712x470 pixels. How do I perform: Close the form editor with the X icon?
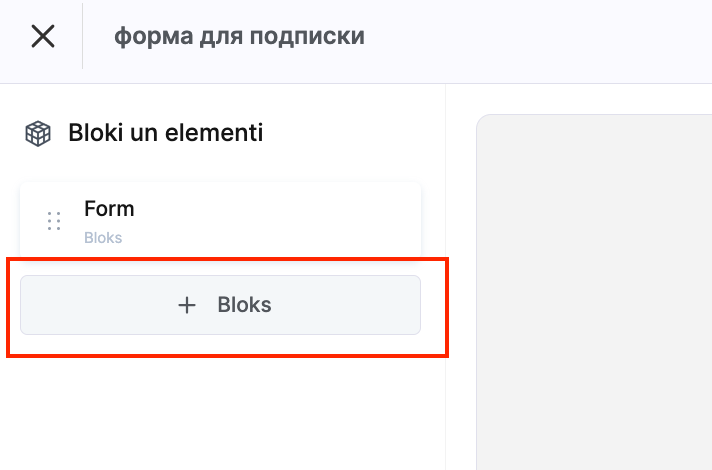point(42,37)
